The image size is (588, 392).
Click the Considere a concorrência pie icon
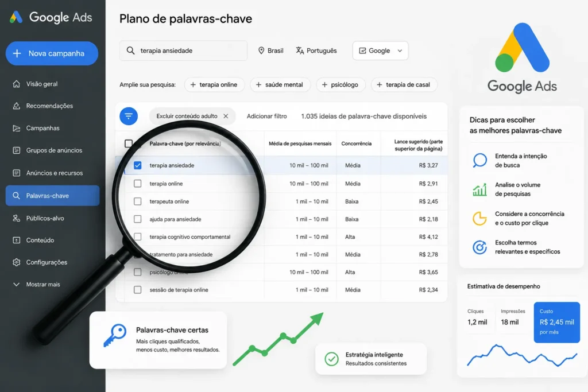pyautogui.click(x=479, y=218)
